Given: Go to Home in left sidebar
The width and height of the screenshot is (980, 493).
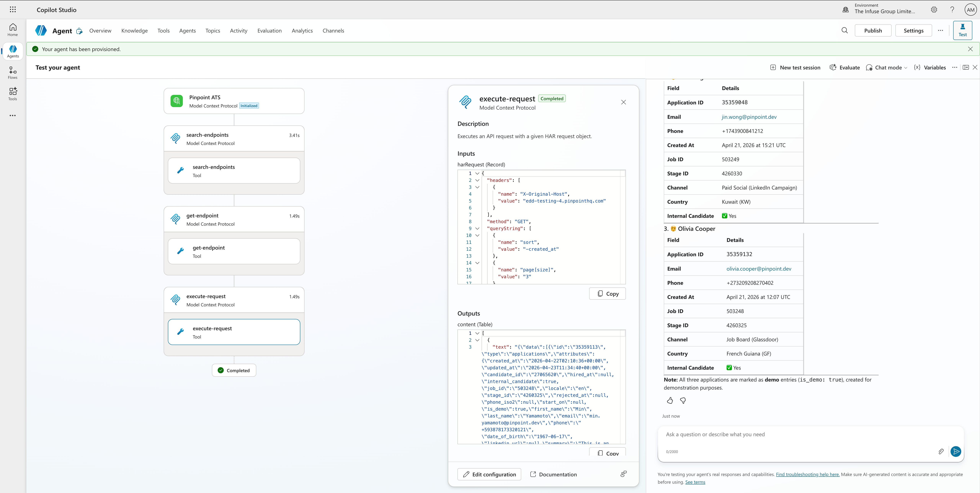Looking at the screenshot, I should (x=13, y=30).
